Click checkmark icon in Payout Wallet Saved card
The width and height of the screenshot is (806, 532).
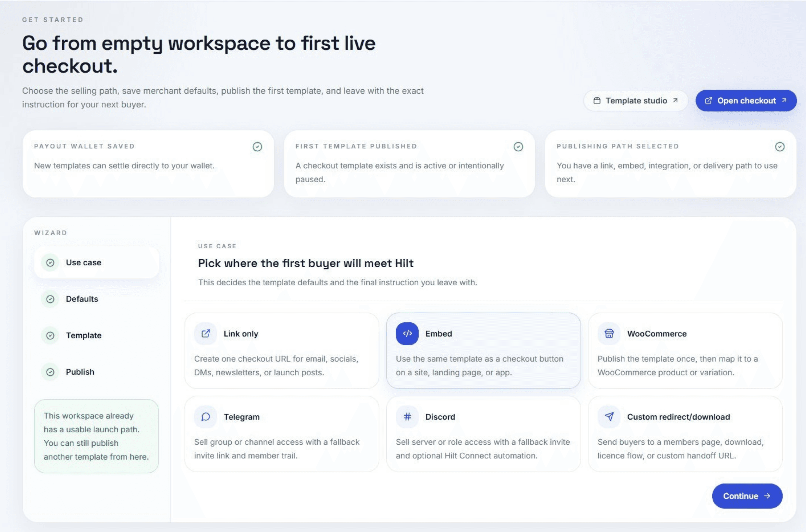[257, 147]
